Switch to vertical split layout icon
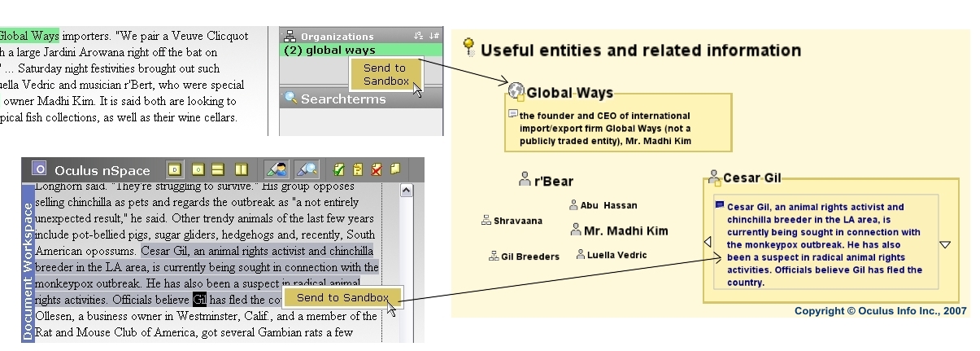This screenshot has height=351, width=980. [x=241, y=169]
